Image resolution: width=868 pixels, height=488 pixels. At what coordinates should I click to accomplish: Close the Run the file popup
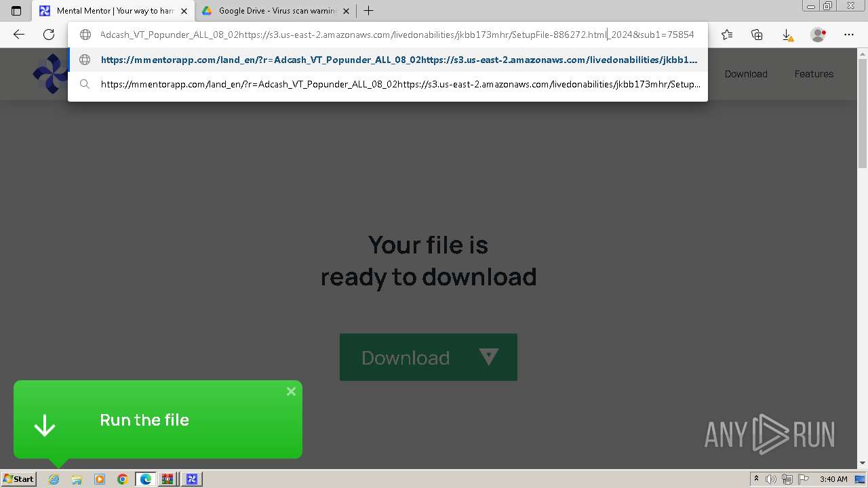(x=291, y=391)
